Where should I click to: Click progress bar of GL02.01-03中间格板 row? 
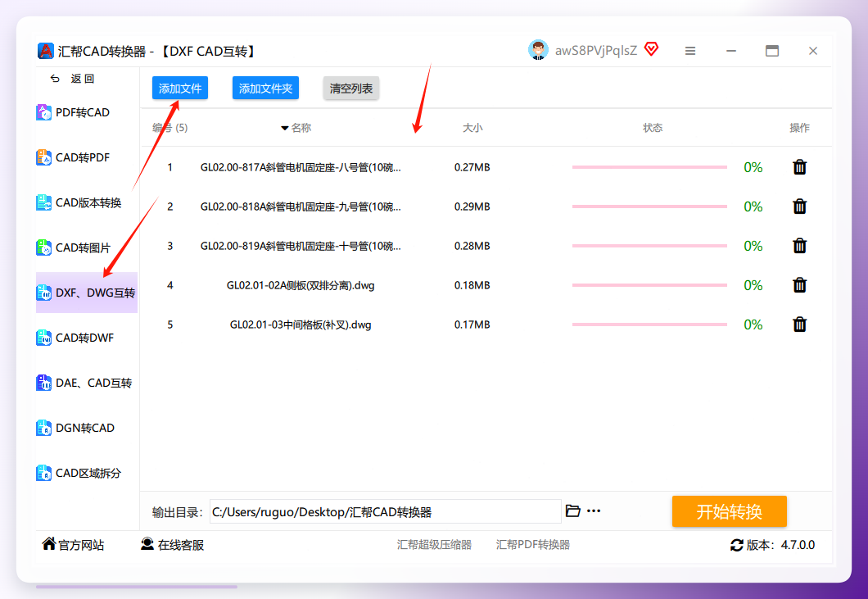point(649,324)
